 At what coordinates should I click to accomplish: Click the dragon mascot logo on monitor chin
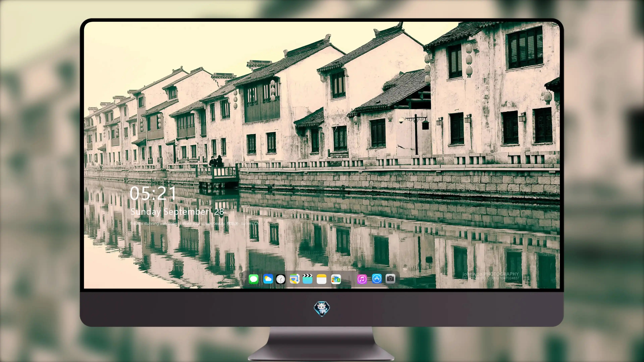(x=322, y=309)
